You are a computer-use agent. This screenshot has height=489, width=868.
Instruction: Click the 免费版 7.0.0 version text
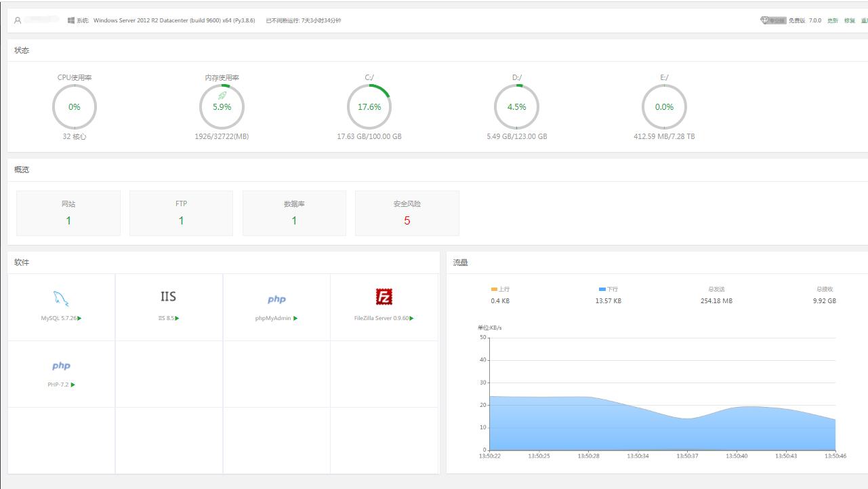click(x=805, y=20)
